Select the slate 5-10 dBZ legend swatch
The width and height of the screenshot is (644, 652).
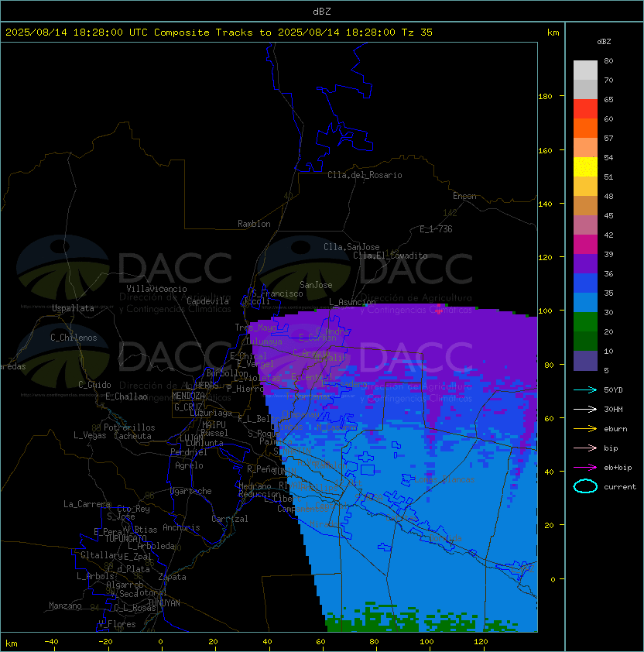point(585,361)
